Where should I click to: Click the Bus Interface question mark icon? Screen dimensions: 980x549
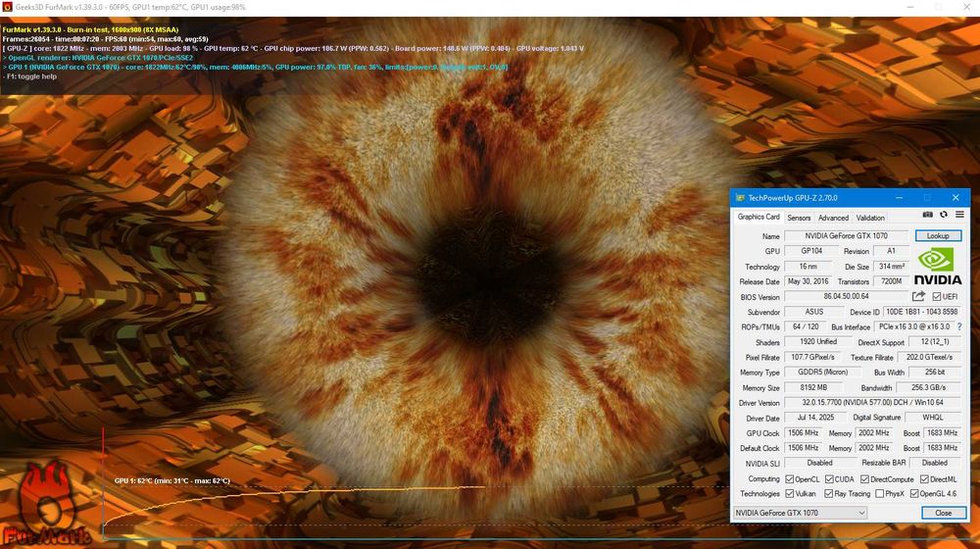coord(959,326)
